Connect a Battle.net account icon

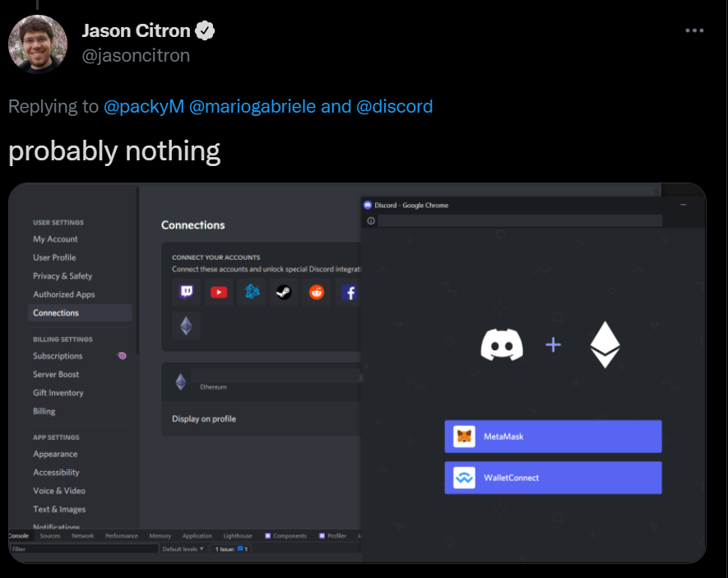click(x=252, y=292)
